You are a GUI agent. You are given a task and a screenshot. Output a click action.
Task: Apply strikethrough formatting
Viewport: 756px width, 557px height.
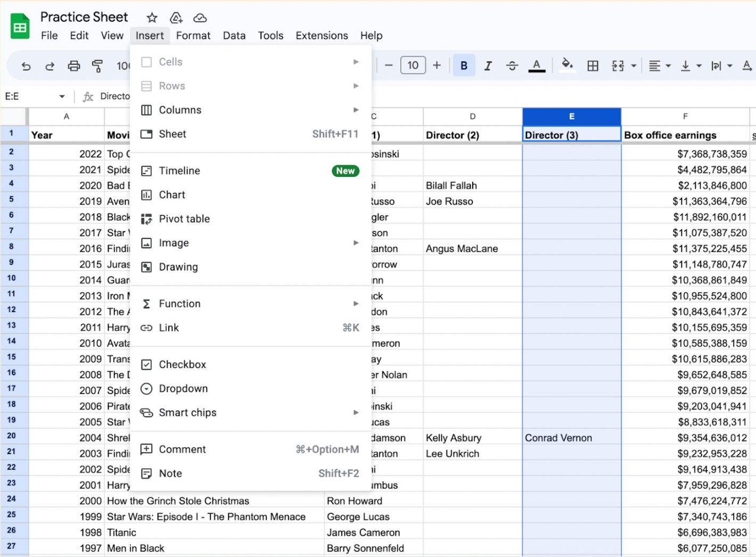[x=512, y=65]
